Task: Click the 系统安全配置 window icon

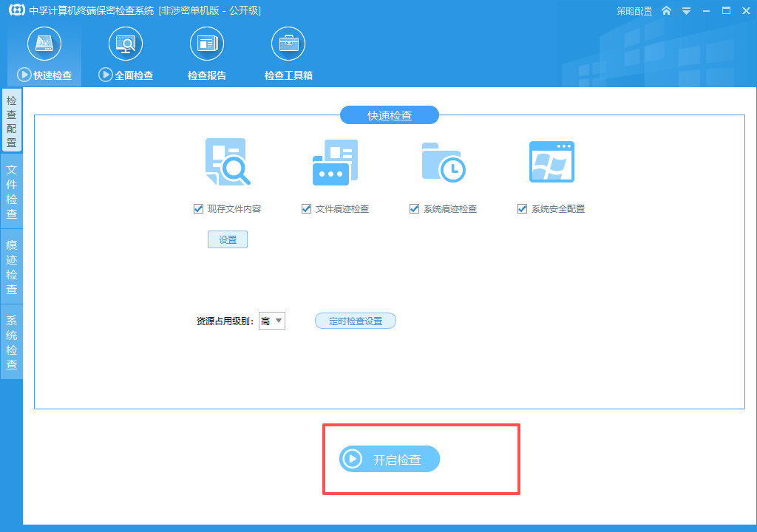Action: pos(551,162)
